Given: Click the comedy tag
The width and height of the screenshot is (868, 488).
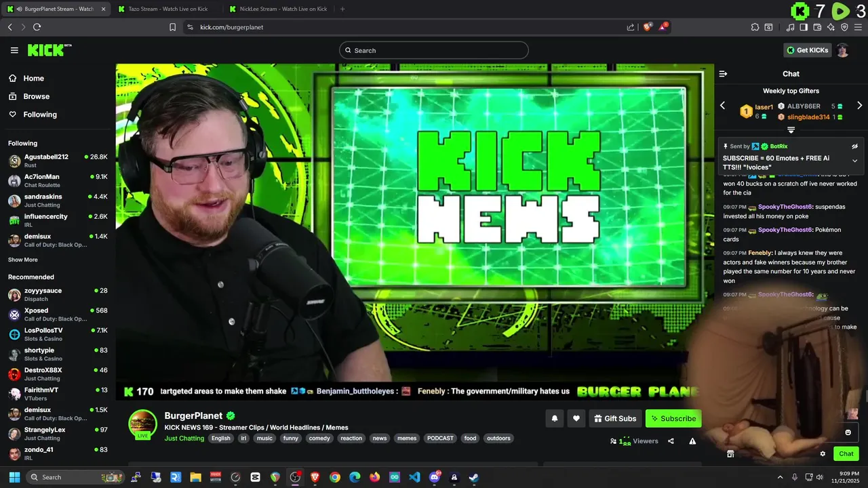Looking at the screenshot, I should pyautogui.click(x=319, y=439).
